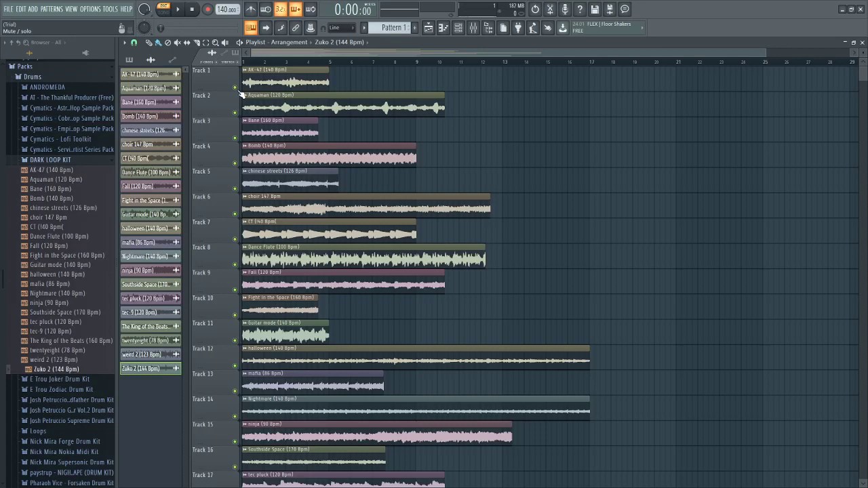Click the plus button beside Pattern 1
Image resolution: width=868 pixels, height=488 pixels.
[414, 28]
